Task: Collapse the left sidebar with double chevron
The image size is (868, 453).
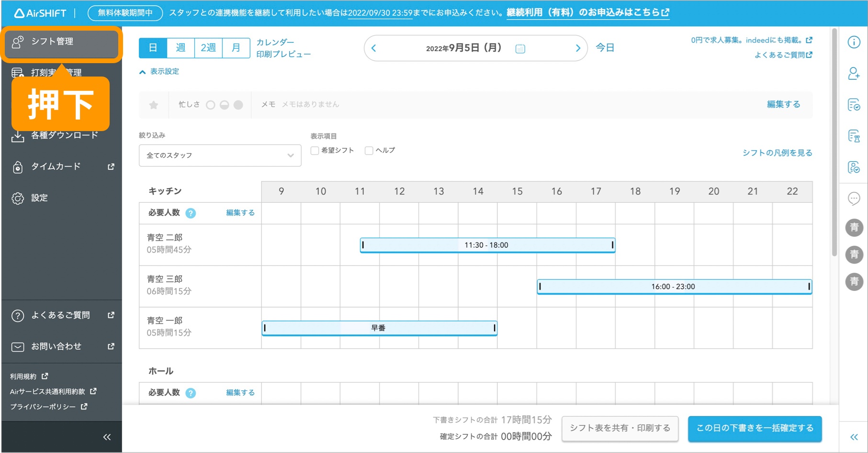Action: pos(107,437)
